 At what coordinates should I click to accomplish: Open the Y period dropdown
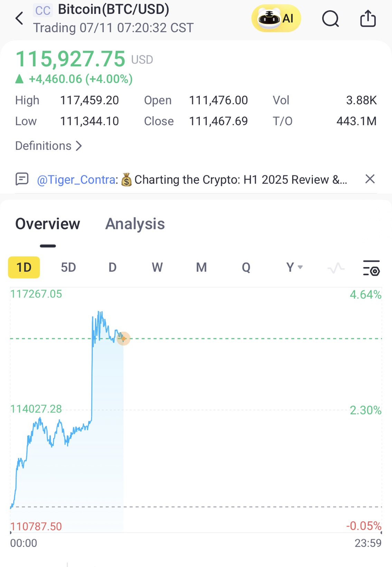(x=294, y=267)
